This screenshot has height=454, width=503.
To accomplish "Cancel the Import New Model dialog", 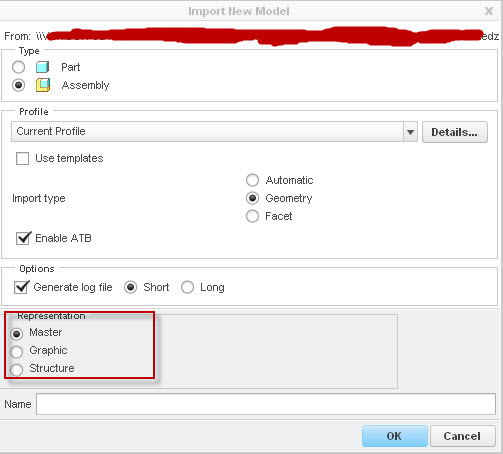I will (462, 436).
